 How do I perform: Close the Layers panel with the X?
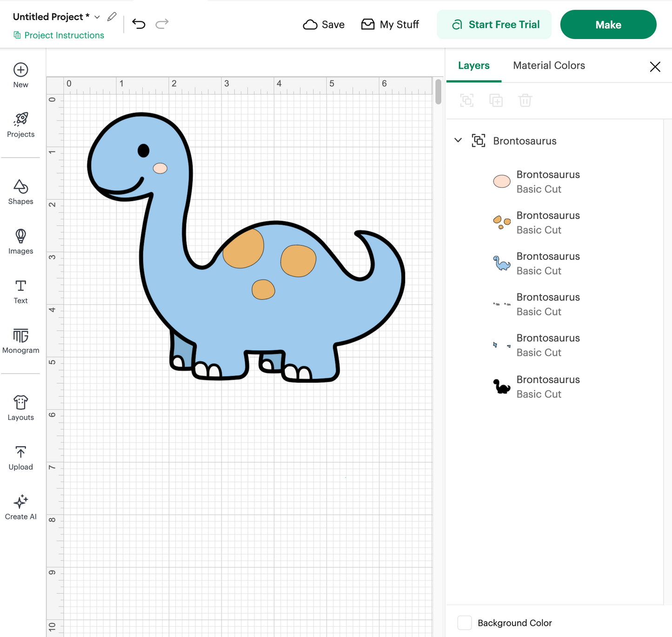(655, 66)
